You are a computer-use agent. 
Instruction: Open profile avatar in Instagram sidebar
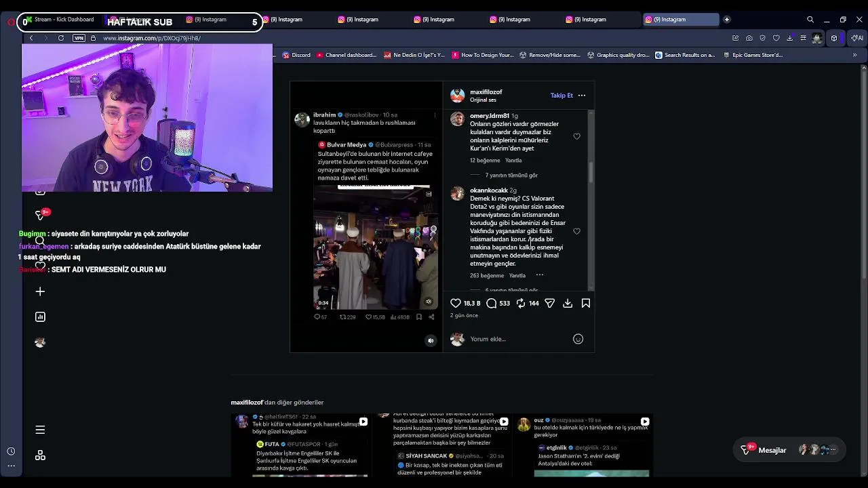[x=40, y=342]
